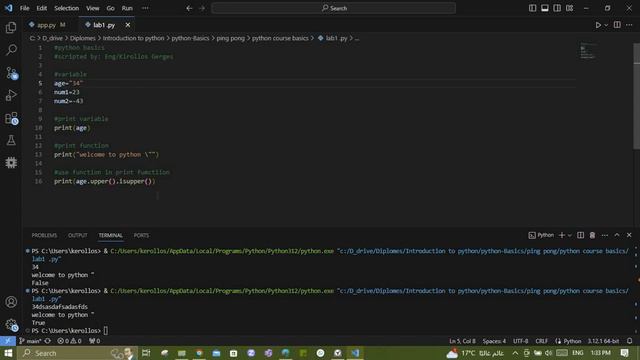Open the Explorer view in the activity bar

[11, 28]
